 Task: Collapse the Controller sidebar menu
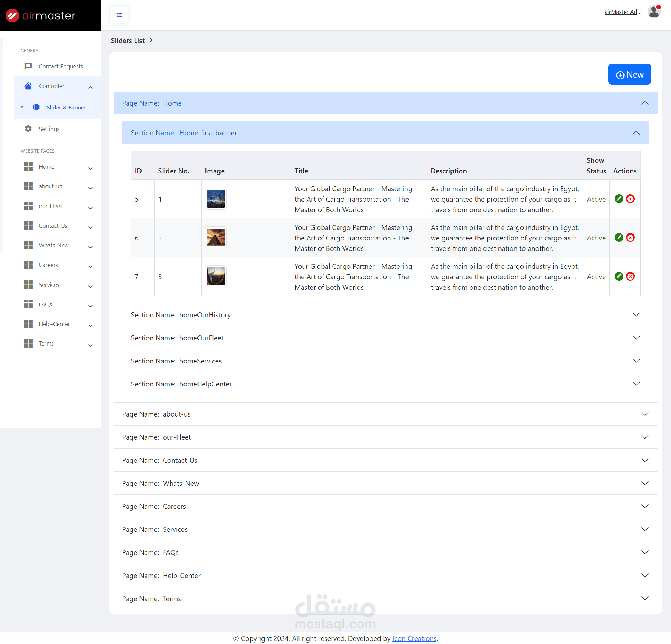tap(91, 87)
